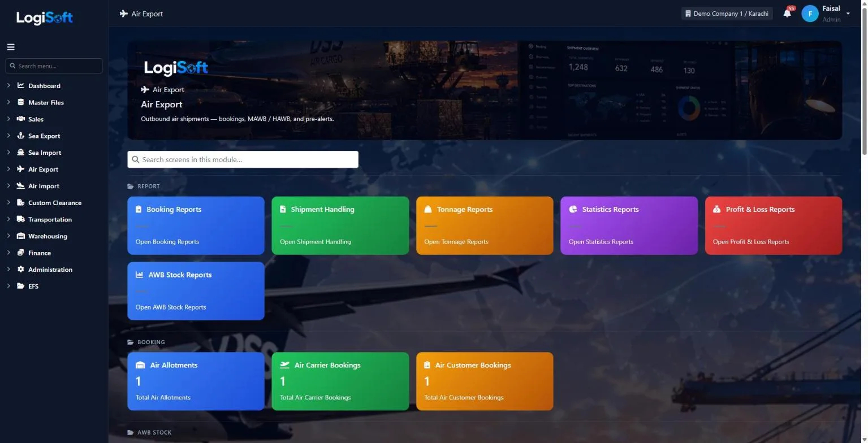Screen dimensions: 868x443
Task: Click the Sea Import ship icon
Action: [x=21, y=153]
